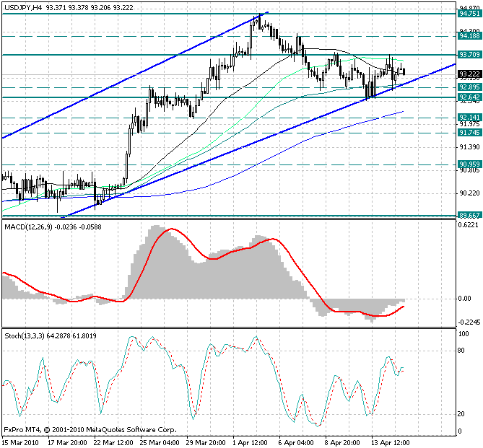This screenshot has width=483, height=448.
Task: Select the lower blue channel trendline
Action: click(x=258, y=141)
